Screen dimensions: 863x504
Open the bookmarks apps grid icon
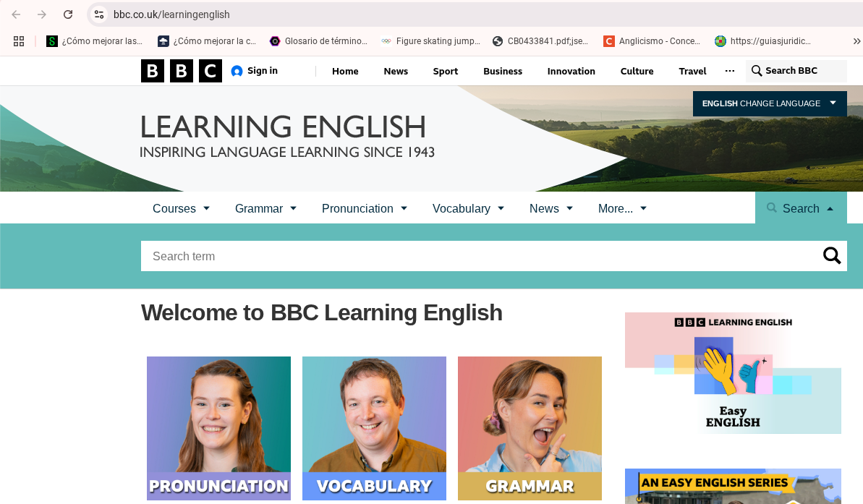[x=19, y=41]
